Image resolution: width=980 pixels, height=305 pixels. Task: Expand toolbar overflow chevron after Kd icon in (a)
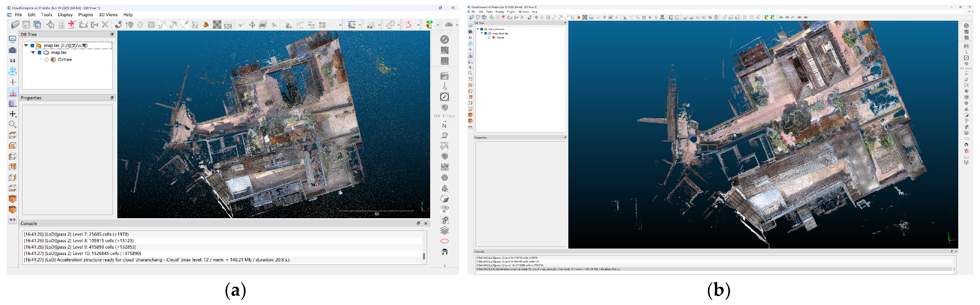click(379, 25)
